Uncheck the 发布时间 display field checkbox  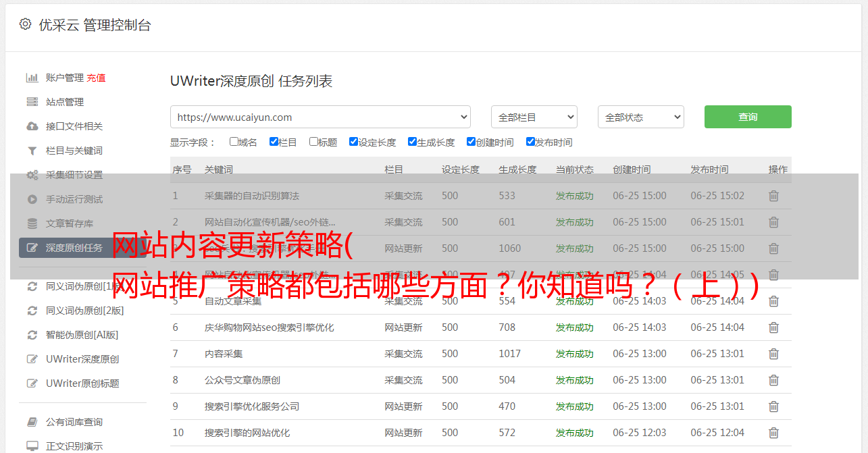(x=530, y=142)
